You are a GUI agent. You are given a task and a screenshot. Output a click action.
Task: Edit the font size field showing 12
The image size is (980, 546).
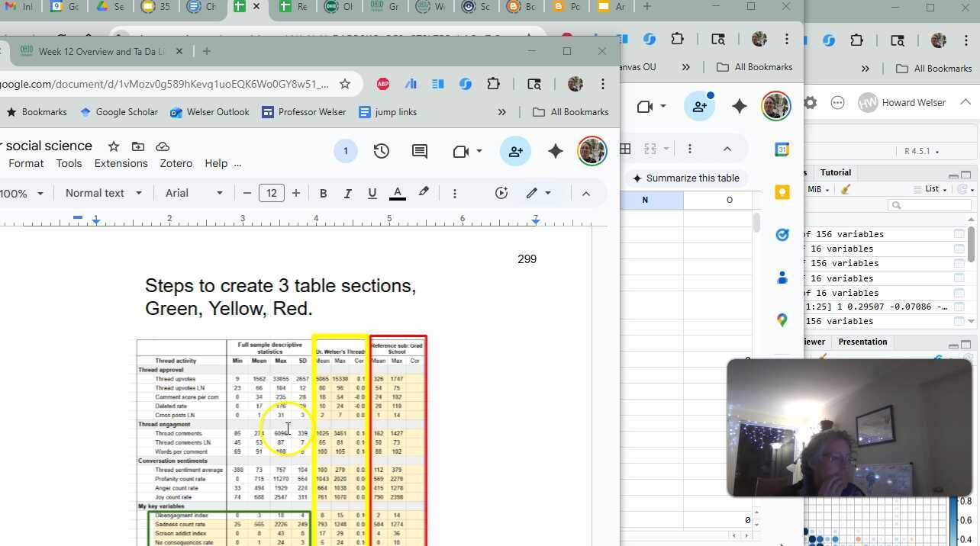[272, 194]
